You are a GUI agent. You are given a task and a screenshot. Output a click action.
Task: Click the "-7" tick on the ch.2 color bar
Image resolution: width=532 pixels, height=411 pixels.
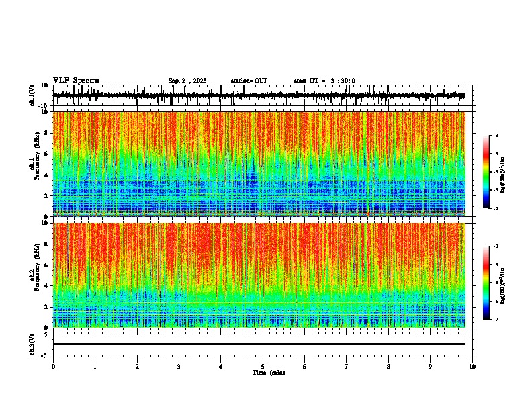click(x=495, y=320)
